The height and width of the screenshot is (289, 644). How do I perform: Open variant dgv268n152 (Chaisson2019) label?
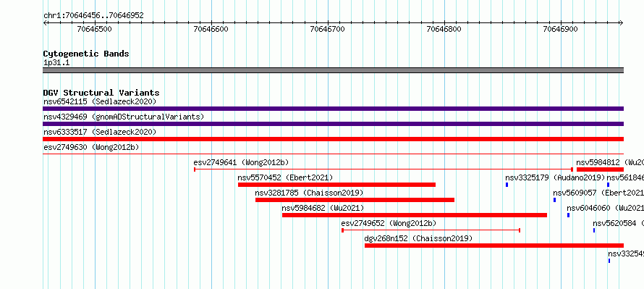point(418,238)
